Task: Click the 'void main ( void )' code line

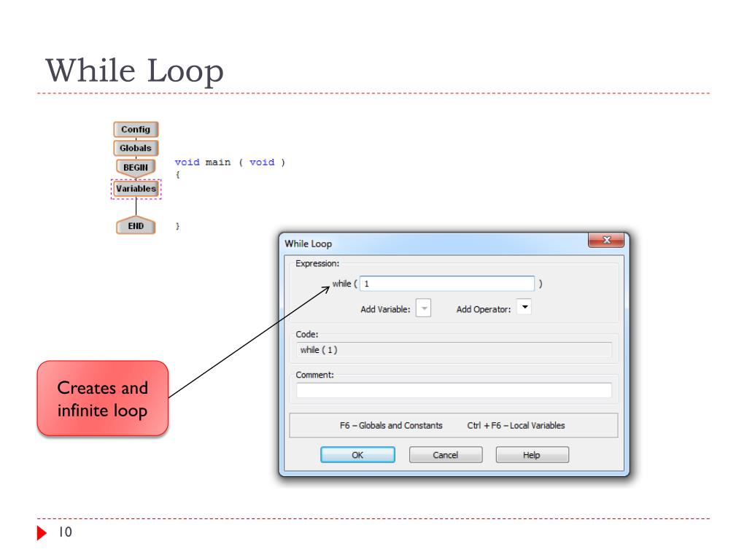Action: (x=230, y=163)
